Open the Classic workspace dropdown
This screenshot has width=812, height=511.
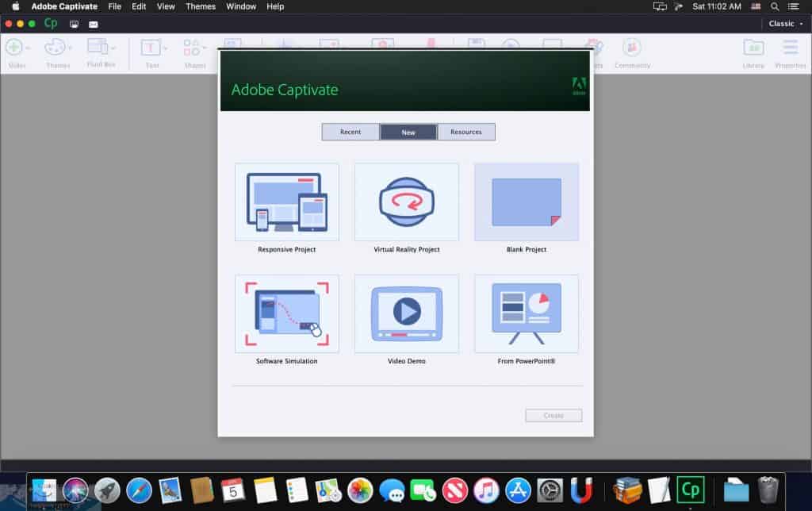(x=786, y=24)
